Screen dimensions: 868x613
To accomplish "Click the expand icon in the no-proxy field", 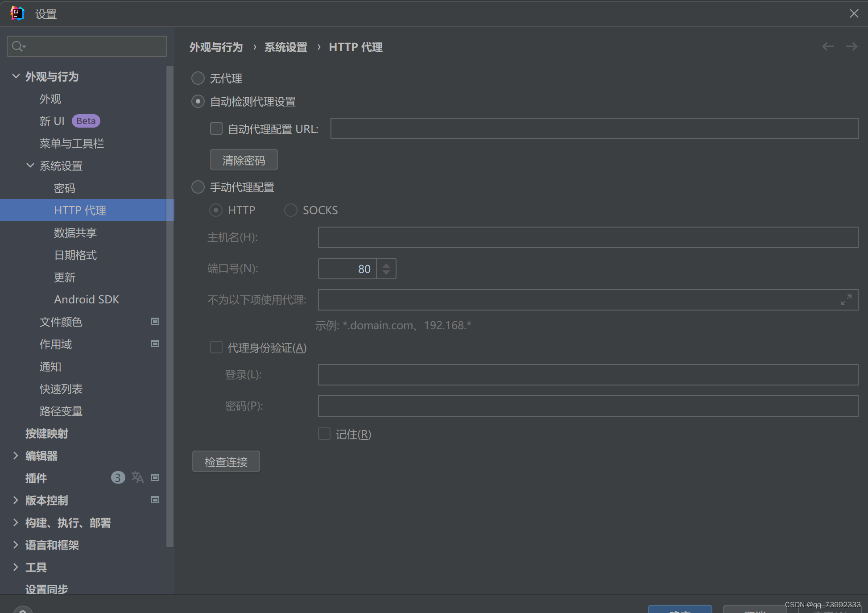I will tap(846, 300).
